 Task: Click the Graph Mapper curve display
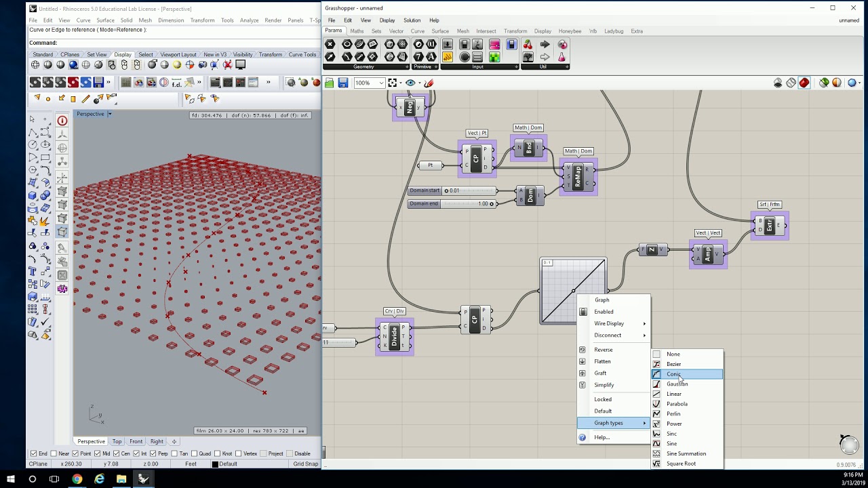(573, 291)
